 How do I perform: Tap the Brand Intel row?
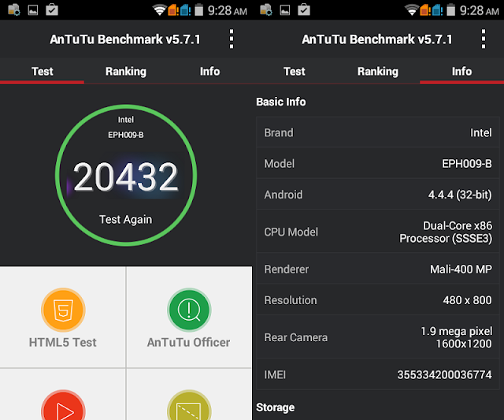tap(378, 132)
